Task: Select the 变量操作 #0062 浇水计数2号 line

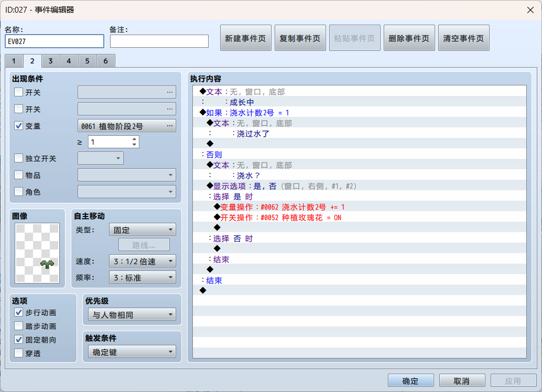Action: (360, 207)
